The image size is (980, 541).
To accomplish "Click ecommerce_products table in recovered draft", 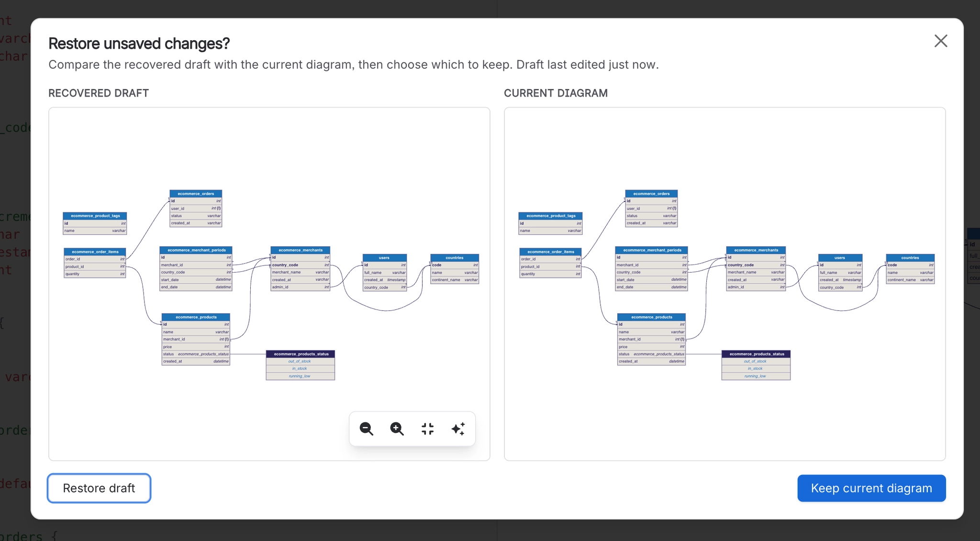I will pos(196,339).
